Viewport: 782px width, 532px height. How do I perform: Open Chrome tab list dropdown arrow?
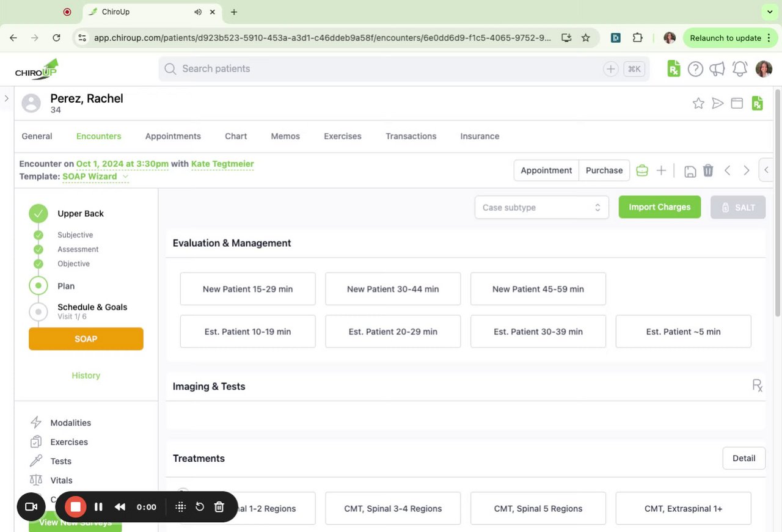[769, 12]
